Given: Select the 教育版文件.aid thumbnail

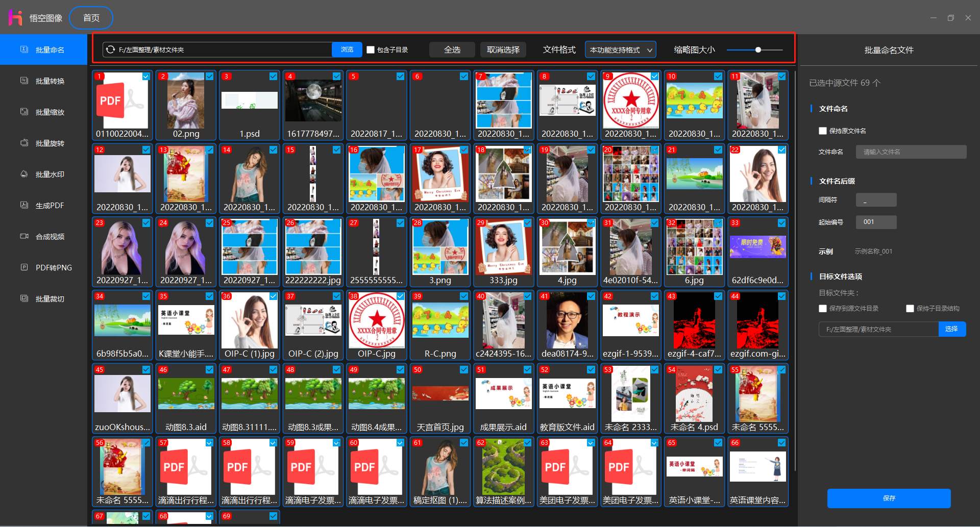Looking at the screenshot, I should pyautogui.click(x=567, y=398).
